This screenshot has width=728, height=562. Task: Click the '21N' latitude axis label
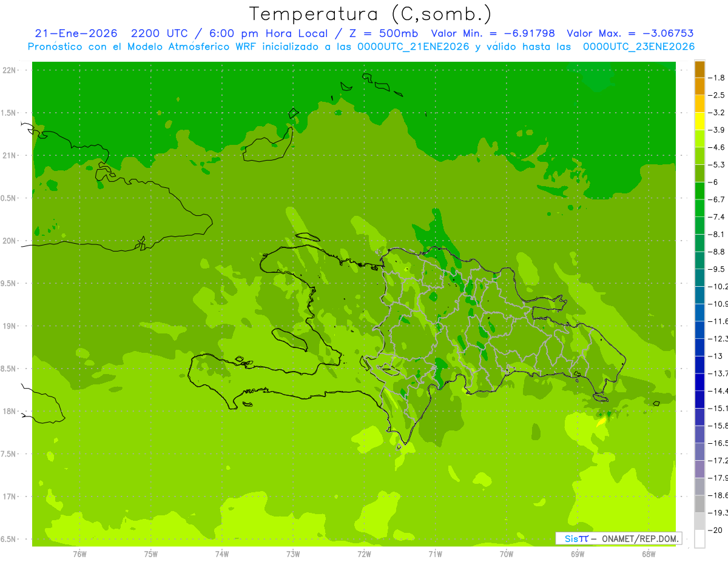point(10,155)
